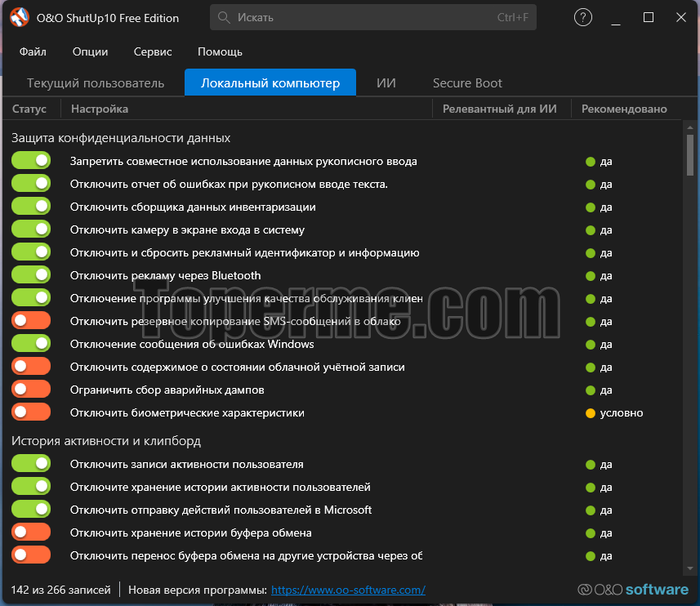Enable 'Отключить резервное копирование SMS-сообщений' switch

(31, 320)
